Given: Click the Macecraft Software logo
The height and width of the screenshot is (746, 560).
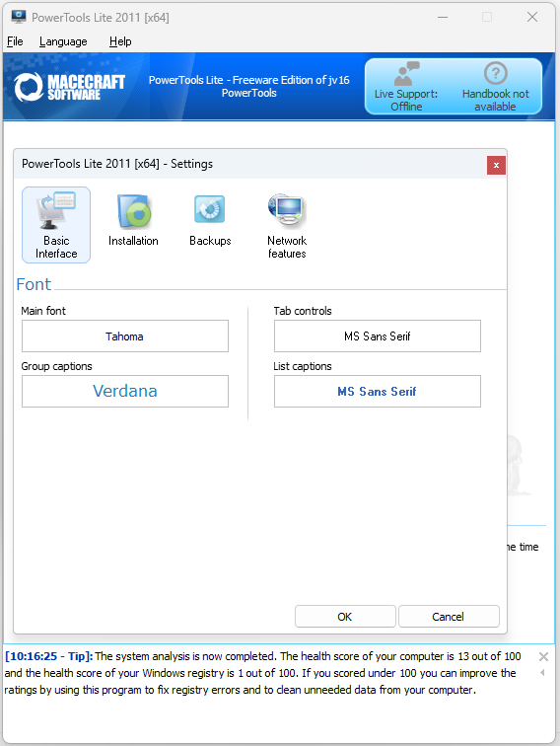Looking at the screenshot, I should point(70,87).
